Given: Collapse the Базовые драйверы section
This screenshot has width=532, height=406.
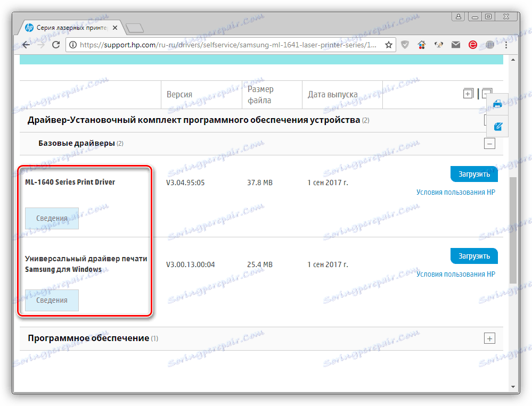Looking at the screenshot, I should 489,143.
